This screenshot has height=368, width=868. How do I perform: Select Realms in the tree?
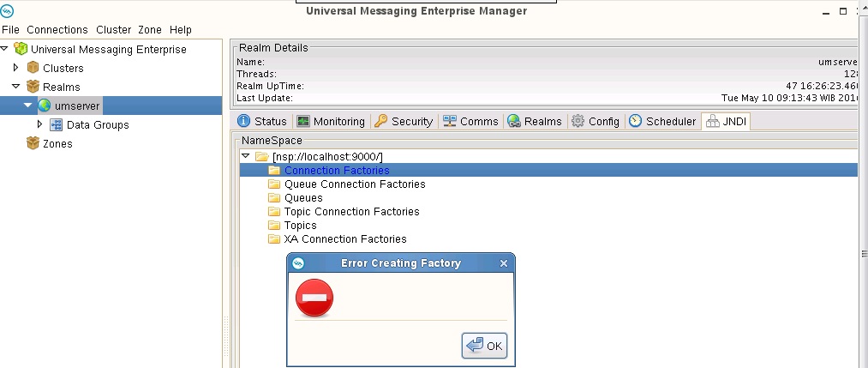pos(62,87)
